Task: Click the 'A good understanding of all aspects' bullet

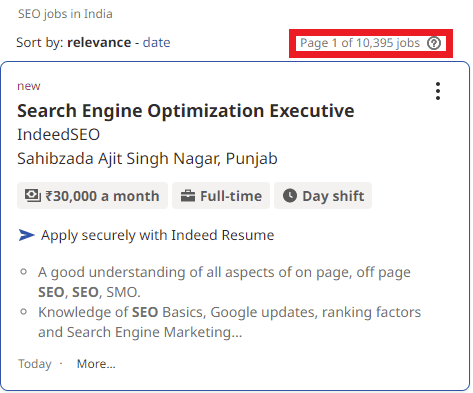Action: click(x=224, y=282)
